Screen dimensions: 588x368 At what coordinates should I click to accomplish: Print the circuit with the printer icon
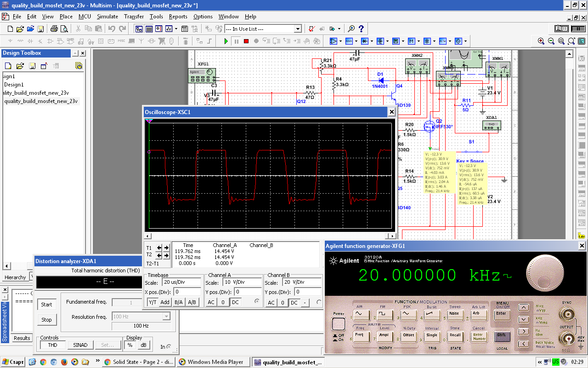pos(54,29)
